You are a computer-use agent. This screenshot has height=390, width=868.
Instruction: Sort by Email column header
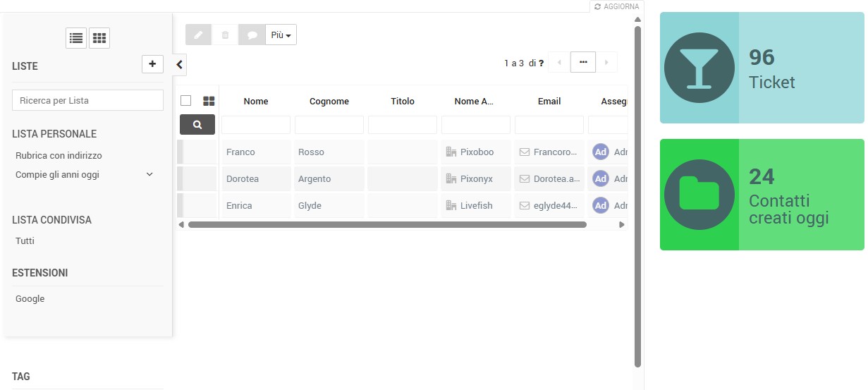coord(549,102)
